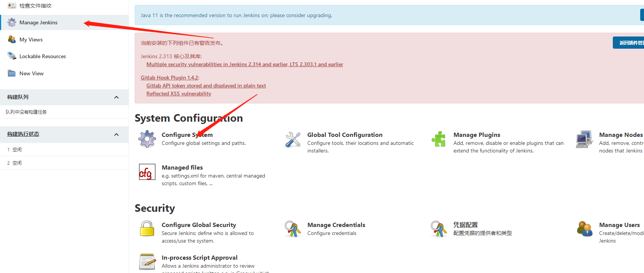The image size is (644, 273).
Task: Open My Views in the sidebar
Action: pyautogui.click(x=31, y=40)
